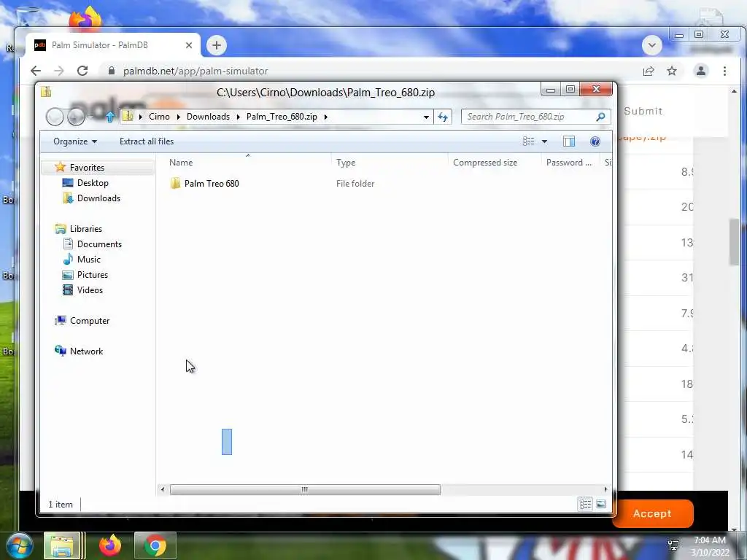This screenshot has height=560, width=747.
Task: Click the Submit button on web page
Action: [x=643, y=111]
